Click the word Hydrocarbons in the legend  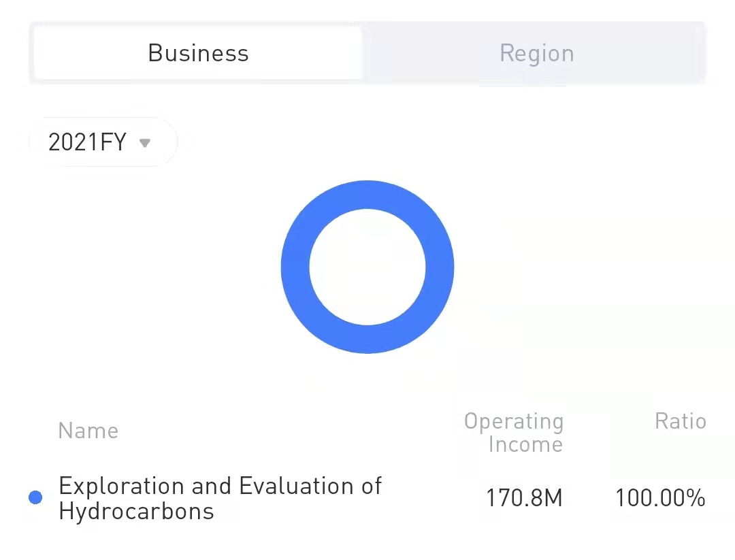[137, 512]
